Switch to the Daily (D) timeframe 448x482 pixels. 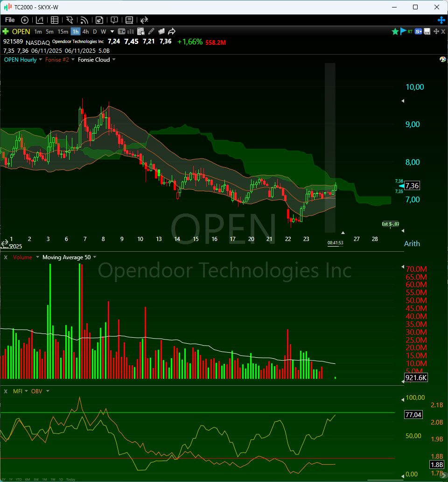pos(95,32)
